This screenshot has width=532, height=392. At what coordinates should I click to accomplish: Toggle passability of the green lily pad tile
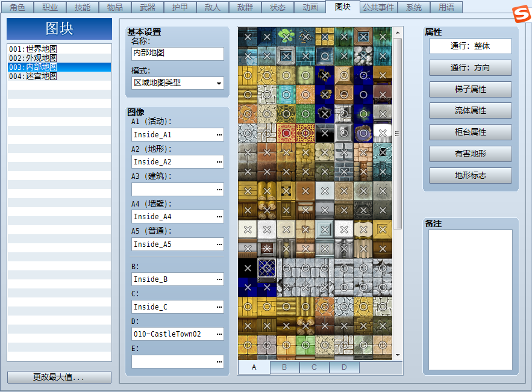click(x=286, y=37)
